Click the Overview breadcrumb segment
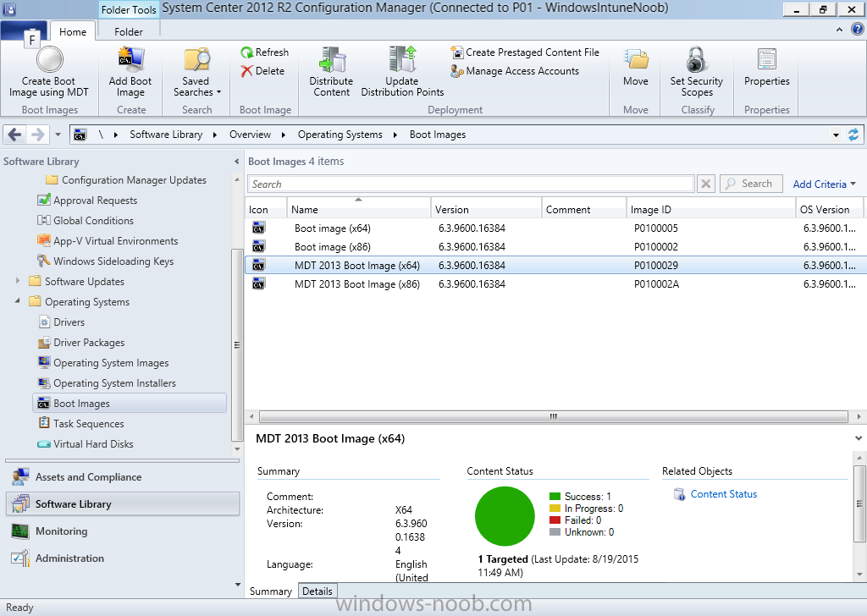The height and width of the screenshot is (616, 867). point(250,135)
